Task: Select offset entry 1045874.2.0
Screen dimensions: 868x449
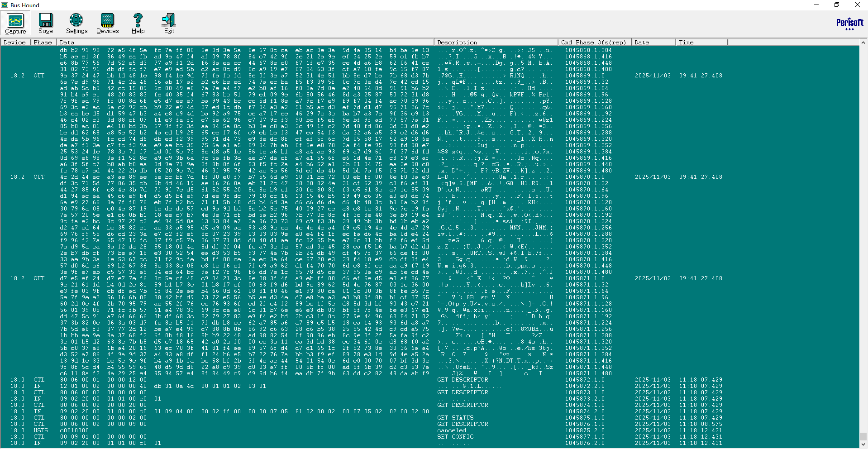Action: [x=585, y=411]
